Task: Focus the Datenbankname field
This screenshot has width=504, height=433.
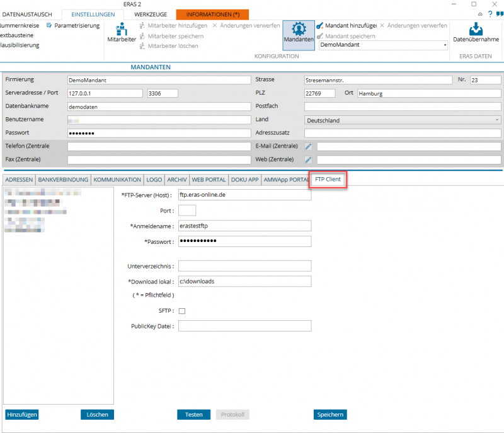Action: click(x=159, y=107)
